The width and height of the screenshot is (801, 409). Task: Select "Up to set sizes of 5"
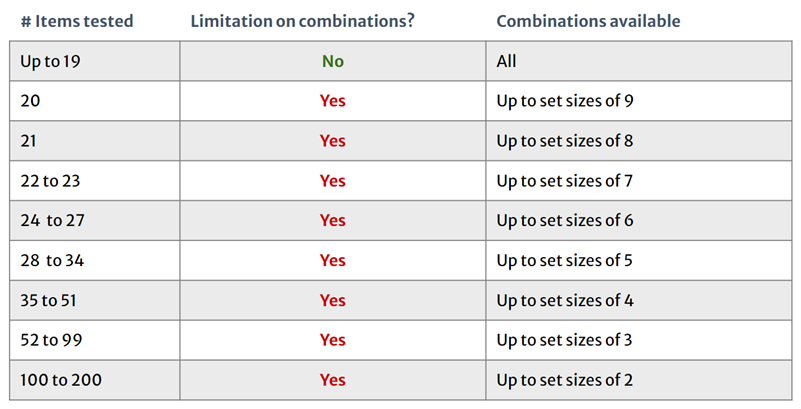564,261
